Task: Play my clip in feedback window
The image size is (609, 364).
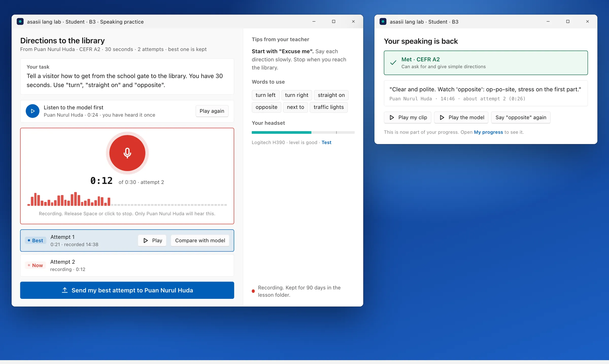Action: point(408,117)
